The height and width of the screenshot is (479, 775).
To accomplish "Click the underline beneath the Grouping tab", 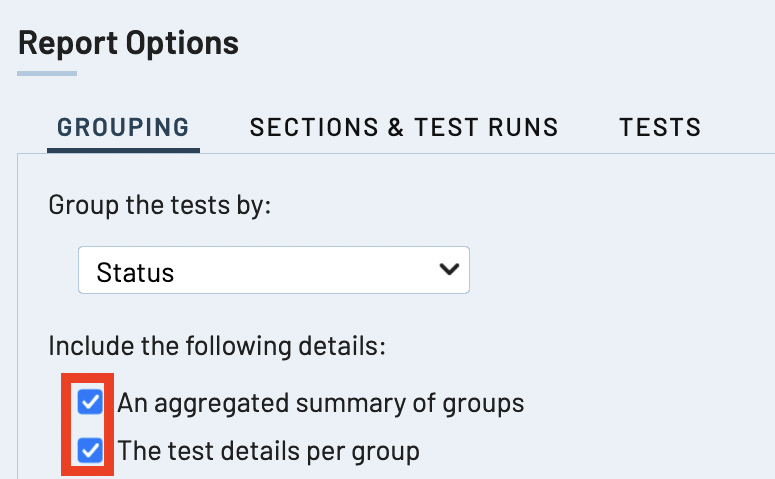I will pos(123,150).
